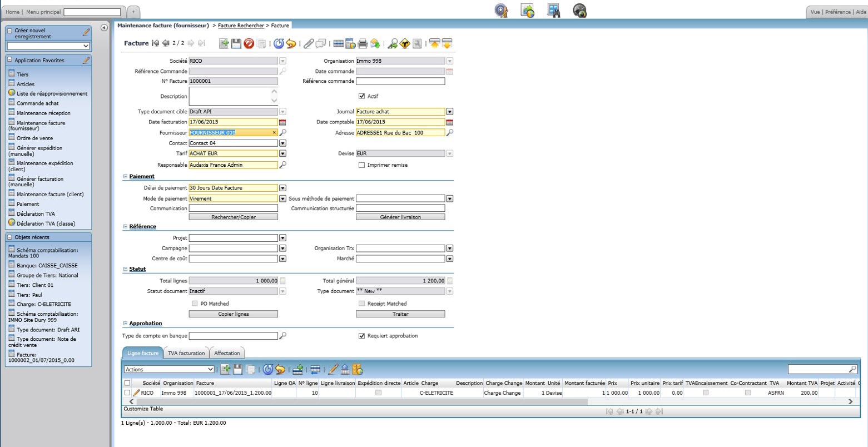
Task: Undo changes with the orange back arrow
Action: pos(291,43)
